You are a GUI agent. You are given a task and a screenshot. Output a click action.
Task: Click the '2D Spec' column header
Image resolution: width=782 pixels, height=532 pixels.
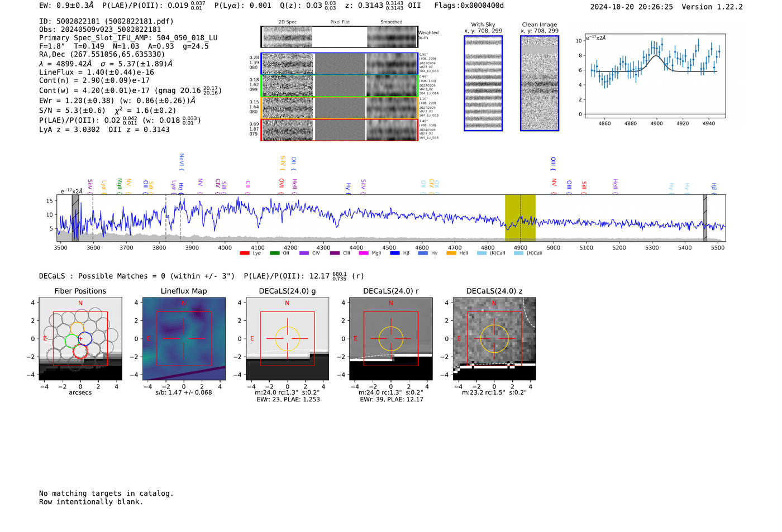pyautogui.click(x=288, y=22)
